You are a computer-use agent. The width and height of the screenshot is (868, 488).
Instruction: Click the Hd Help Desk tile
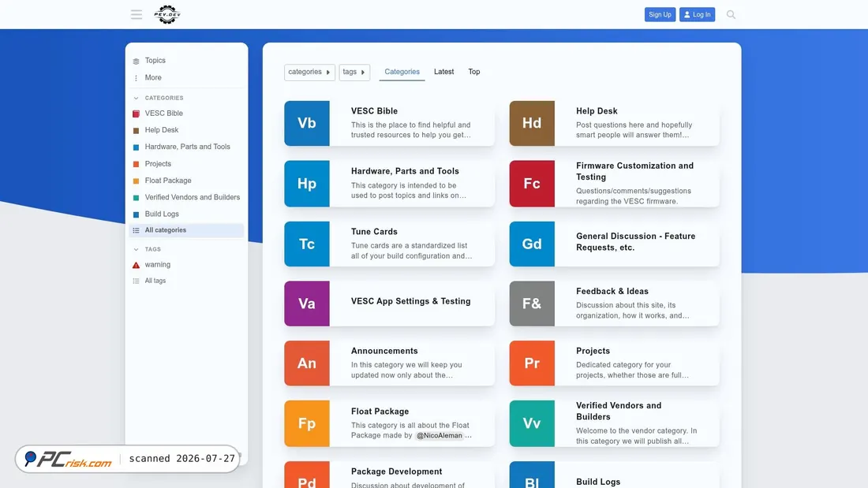(x=531, y=123)
